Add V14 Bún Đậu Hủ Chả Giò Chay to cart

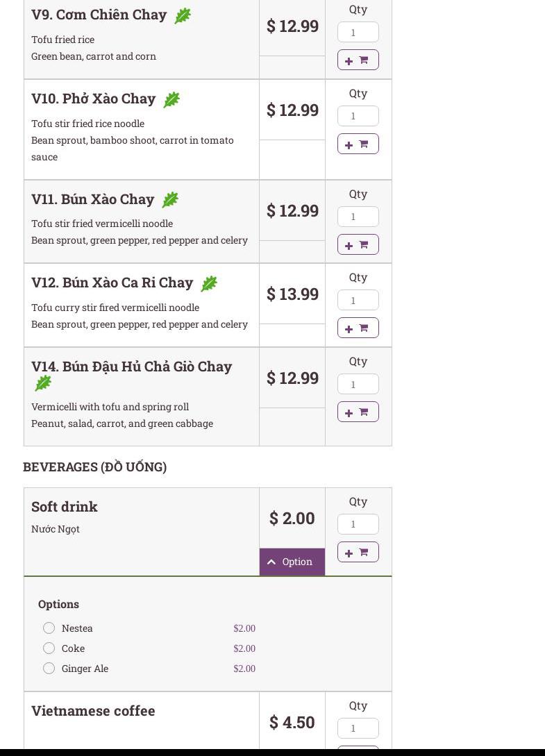point(358,412)
